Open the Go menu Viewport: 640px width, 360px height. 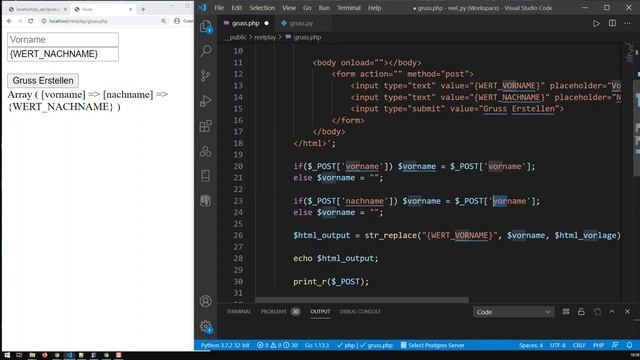[307, 8]
